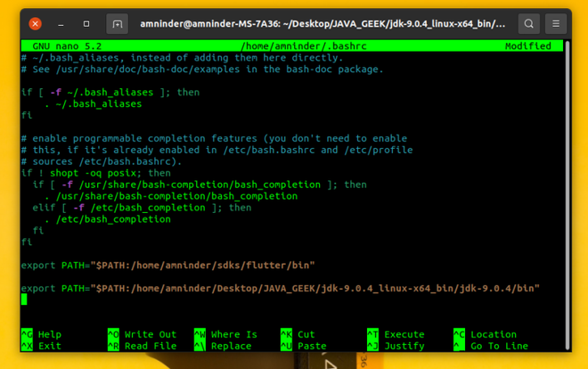The width and height of the screenshot is (588, 369).
Task: Click the comment '# sources /etc/bash.bashrc).'
Action: 102,161
